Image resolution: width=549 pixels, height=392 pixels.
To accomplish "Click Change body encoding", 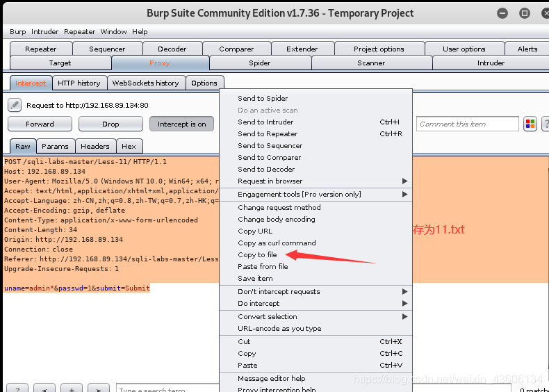I will click(316, 220).
